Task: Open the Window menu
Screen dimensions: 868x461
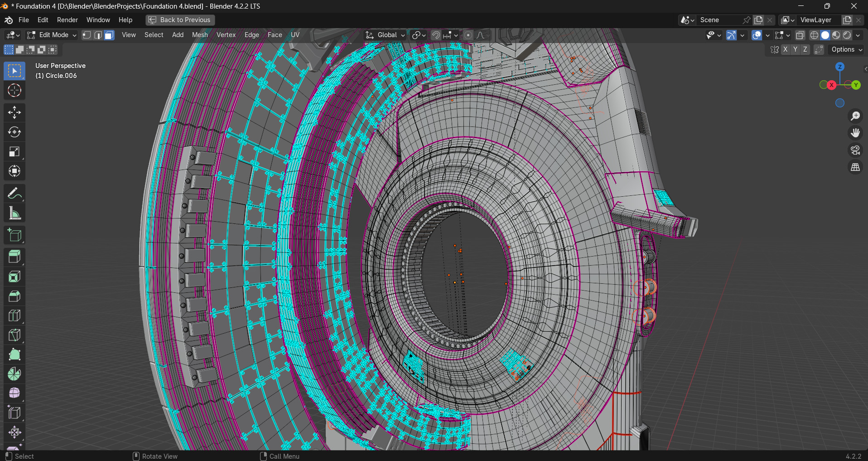Action: [98, 20]
